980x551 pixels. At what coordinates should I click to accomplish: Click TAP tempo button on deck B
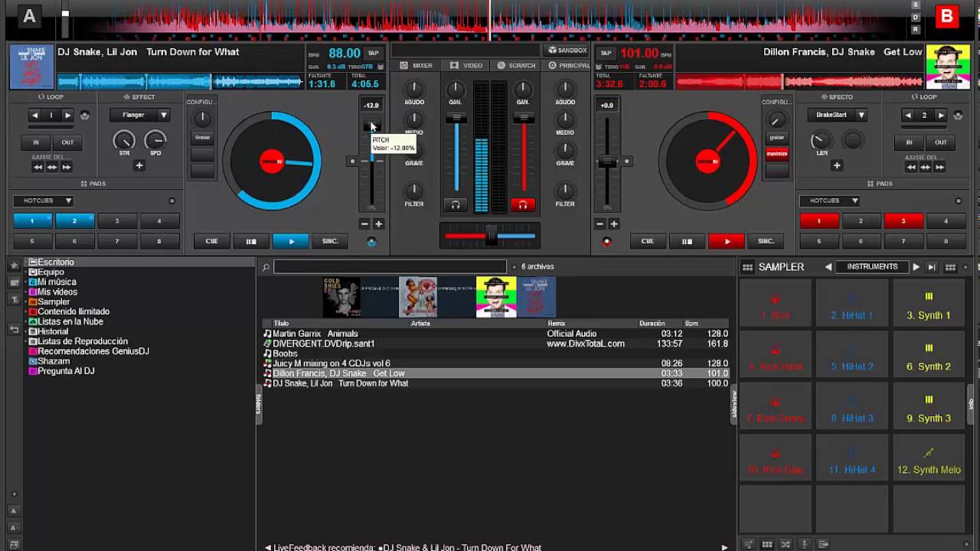pyautogui.click(x=606, y=53)
